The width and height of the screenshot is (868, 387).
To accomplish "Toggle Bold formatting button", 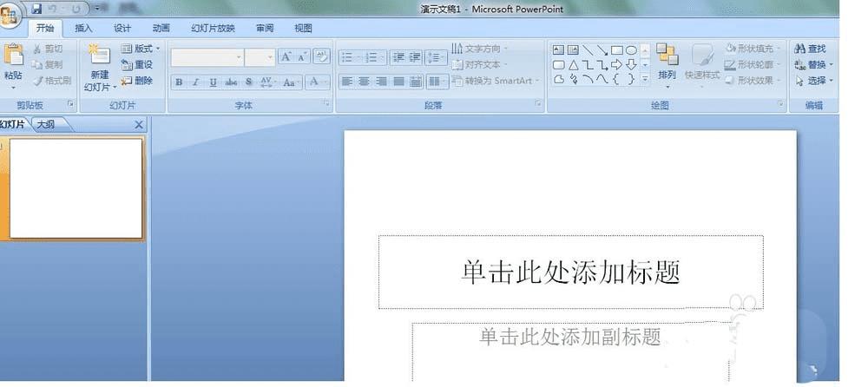I will [179, 82].
